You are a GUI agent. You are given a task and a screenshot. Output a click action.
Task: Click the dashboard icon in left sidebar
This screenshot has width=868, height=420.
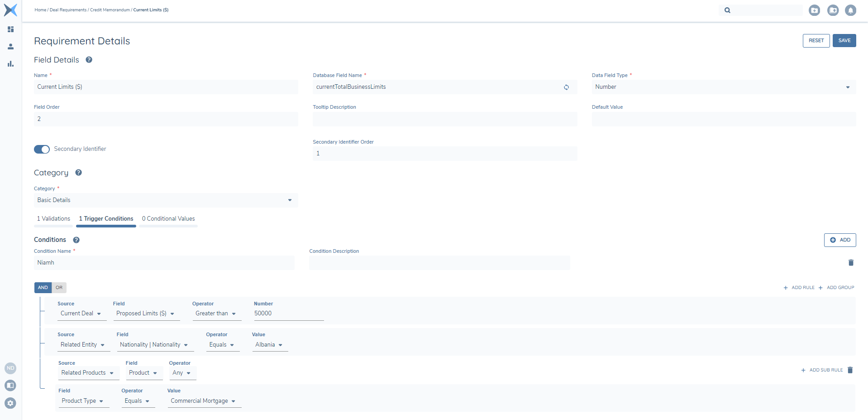(x=11, y=29)
